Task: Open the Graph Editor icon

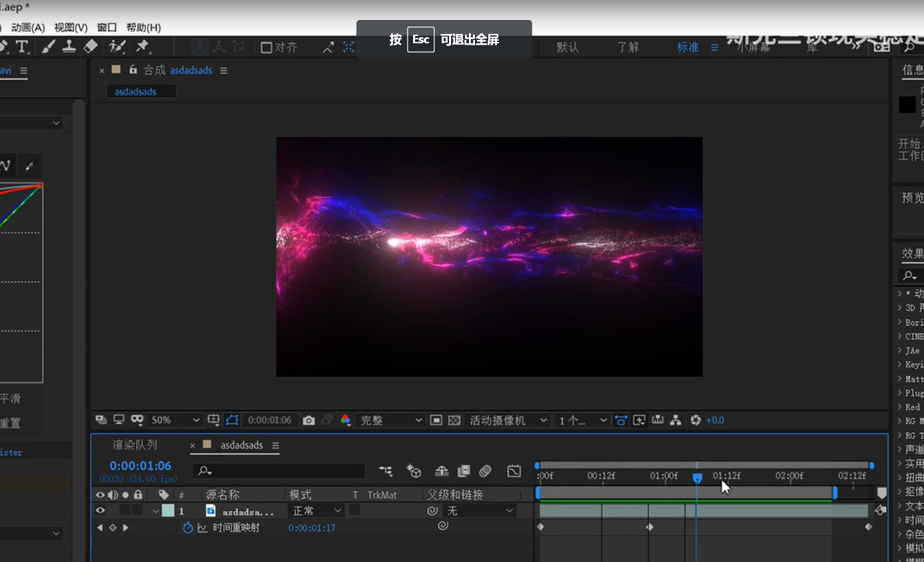Action: 514,471
